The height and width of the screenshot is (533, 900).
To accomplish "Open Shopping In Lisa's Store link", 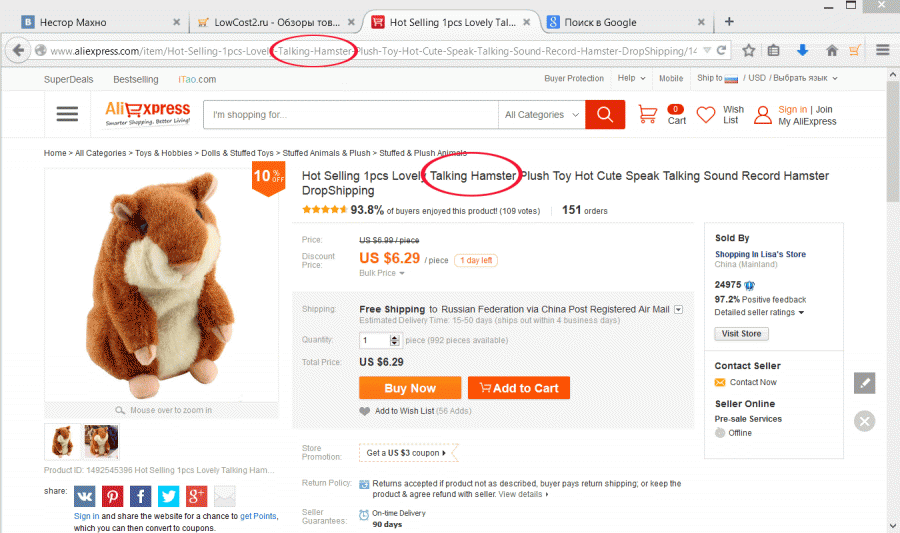I will [760, 254].
